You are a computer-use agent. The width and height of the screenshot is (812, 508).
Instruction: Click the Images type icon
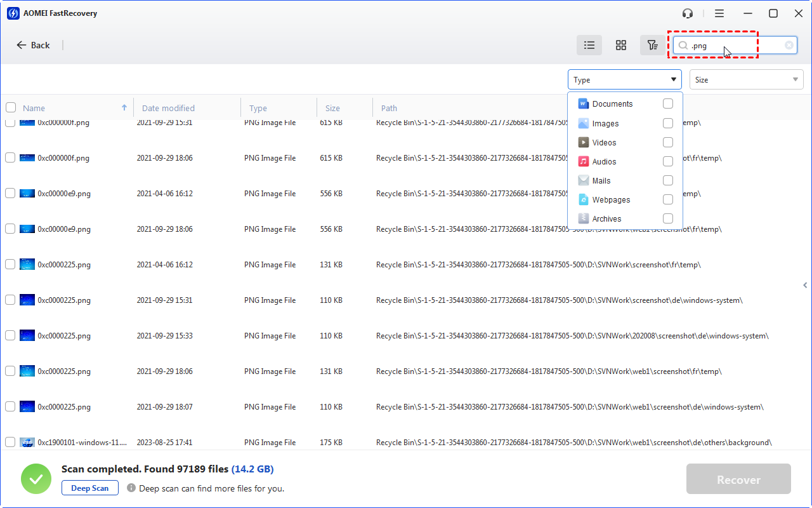click(583, 123)
